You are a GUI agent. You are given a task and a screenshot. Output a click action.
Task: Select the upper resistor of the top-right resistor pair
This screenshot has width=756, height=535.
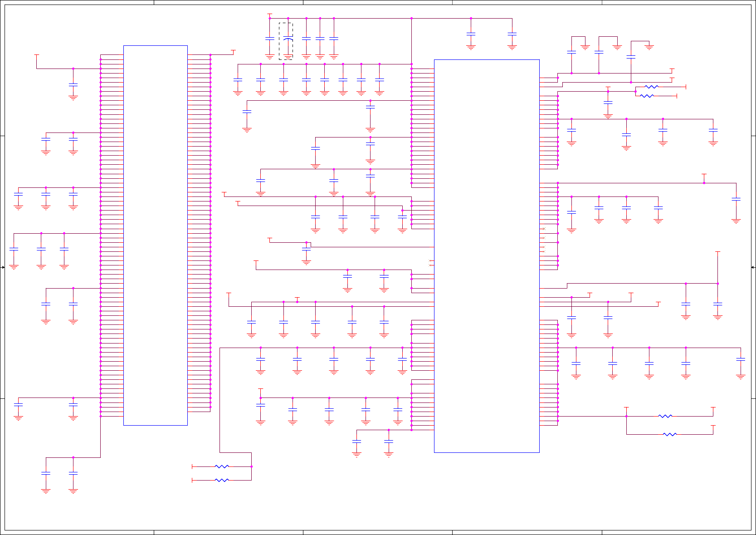click(651, 87)
